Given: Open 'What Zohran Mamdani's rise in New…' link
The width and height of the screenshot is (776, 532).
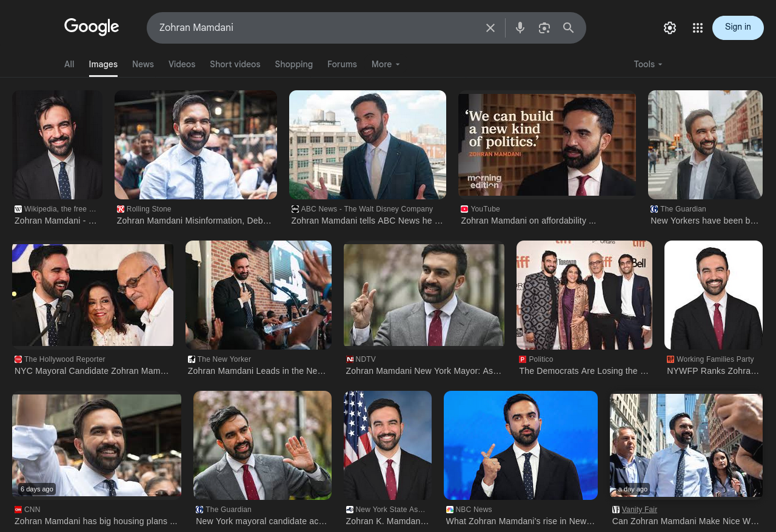Looking at the screenshot, I should coord(520,521).
